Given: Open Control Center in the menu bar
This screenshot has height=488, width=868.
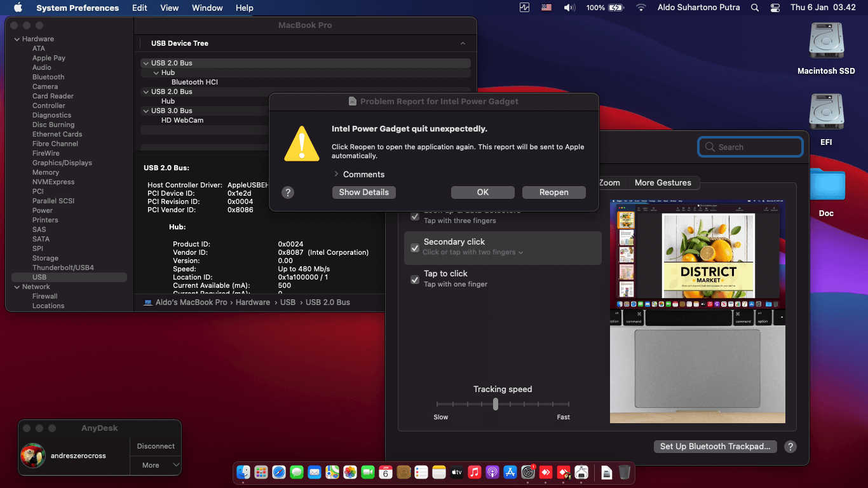Looking at the screenshot, I should pos(776,8).
